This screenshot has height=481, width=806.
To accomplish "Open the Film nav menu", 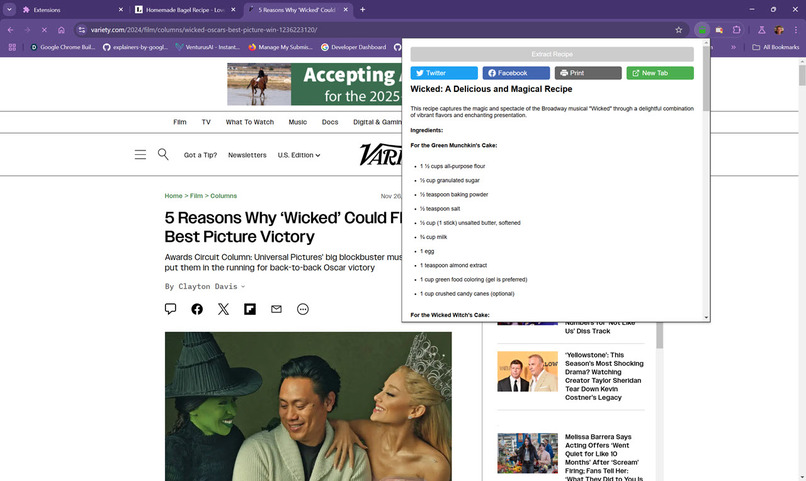I will 180,122.
